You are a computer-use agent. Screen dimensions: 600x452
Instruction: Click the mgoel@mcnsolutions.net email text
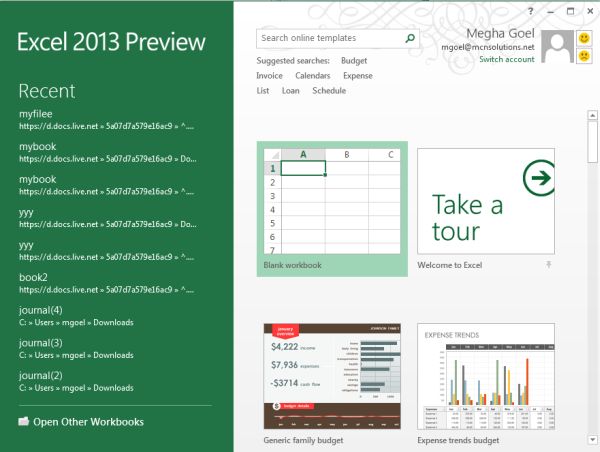(488, 47)
